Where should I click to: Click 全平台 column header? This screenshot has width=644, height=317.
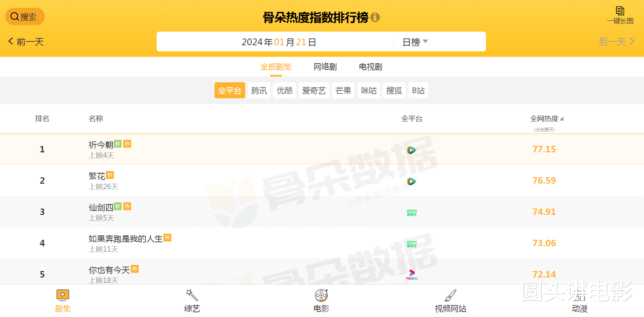pyautogui.click(x=412, y=119)
